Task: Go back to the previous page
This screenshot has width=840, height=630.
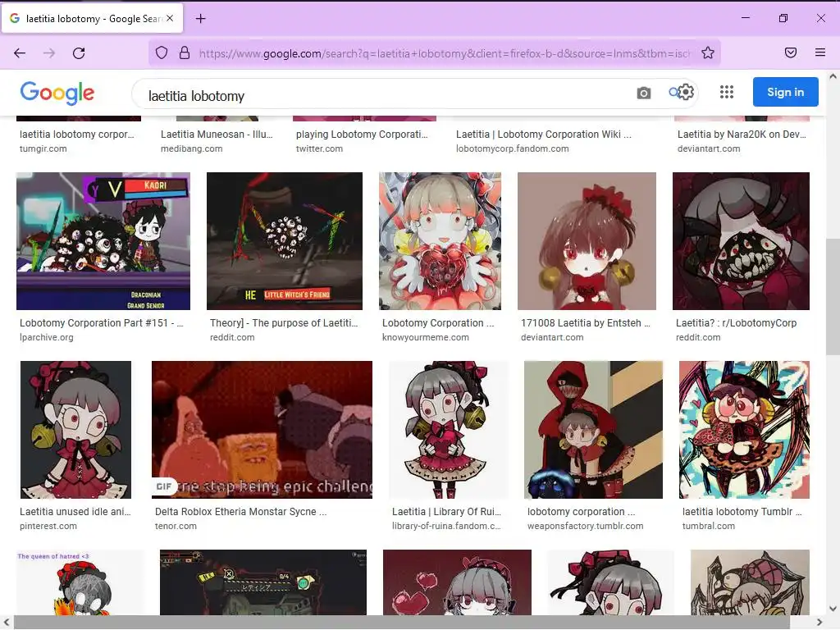Action: (20, 53)
